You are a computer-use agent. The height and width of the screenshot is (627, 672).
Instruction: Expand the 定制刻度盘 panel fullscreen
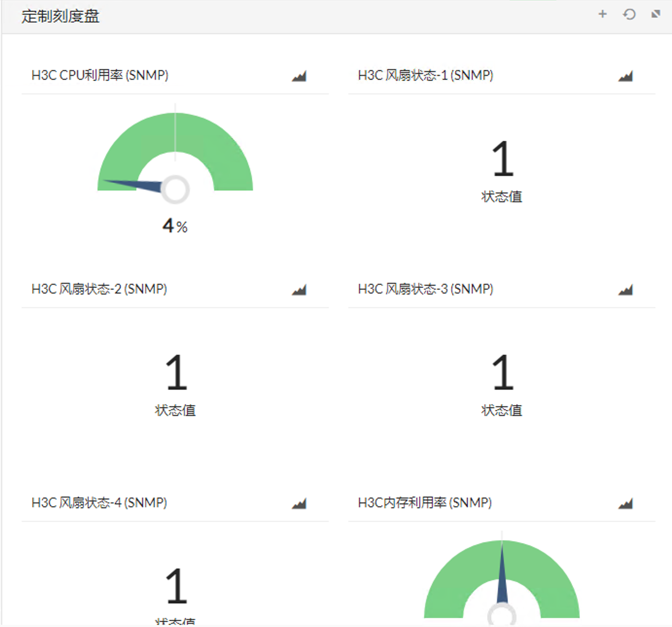coord(656,14)
